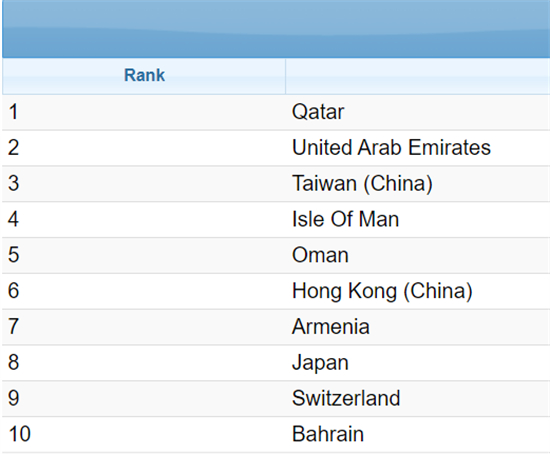Click the empty second column header
Screen dimensions: 550x454
point(417,76)
